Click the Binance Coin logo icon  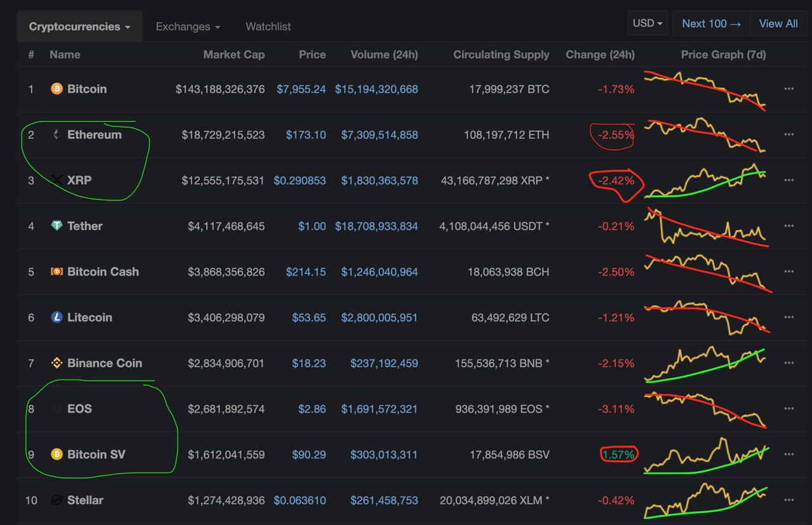click(56, 363)
